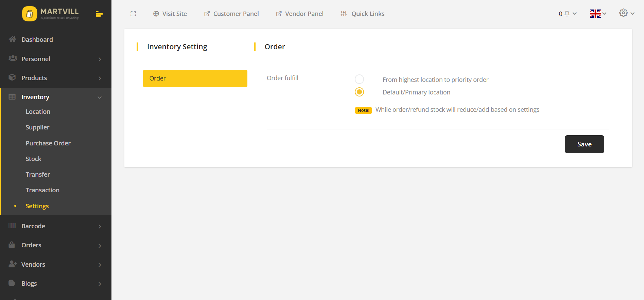Open the settings gear icon in header

coord(623,13)
